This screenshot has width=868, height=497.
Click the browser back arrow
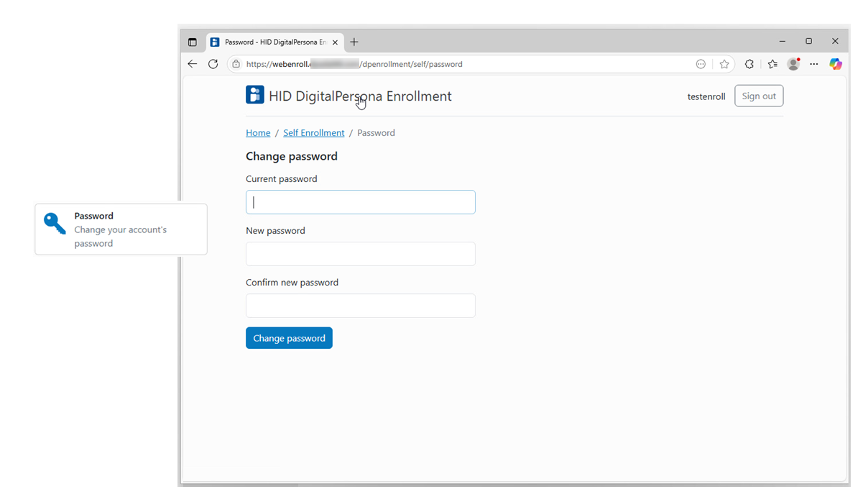click(x=192, y=64)
